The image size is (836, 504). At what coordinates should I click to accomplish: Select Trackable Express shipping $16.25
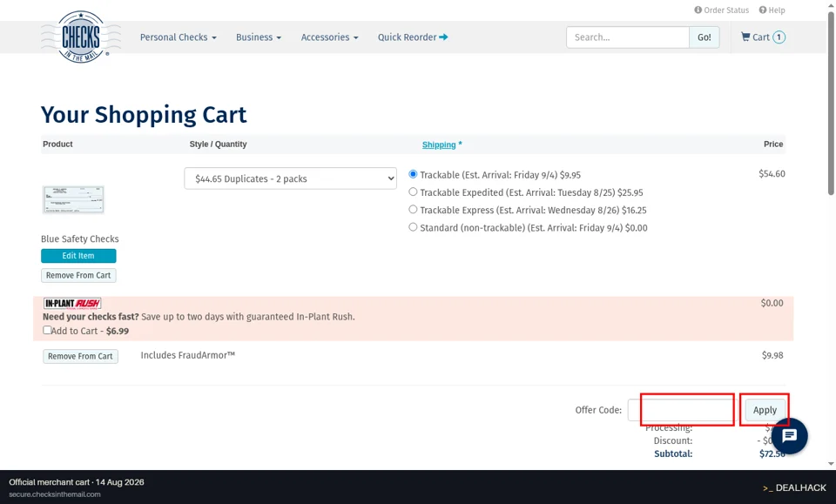(x=413, y=210)
